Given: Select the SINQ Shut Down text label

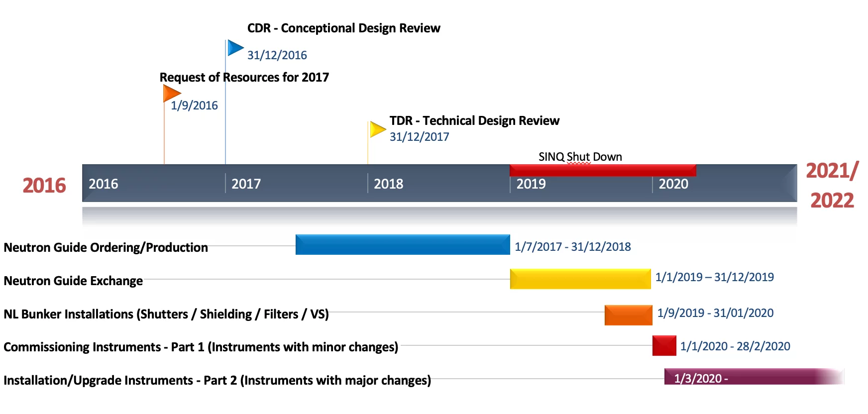Looking at the screenshot, I should click(x=580, y=157).
